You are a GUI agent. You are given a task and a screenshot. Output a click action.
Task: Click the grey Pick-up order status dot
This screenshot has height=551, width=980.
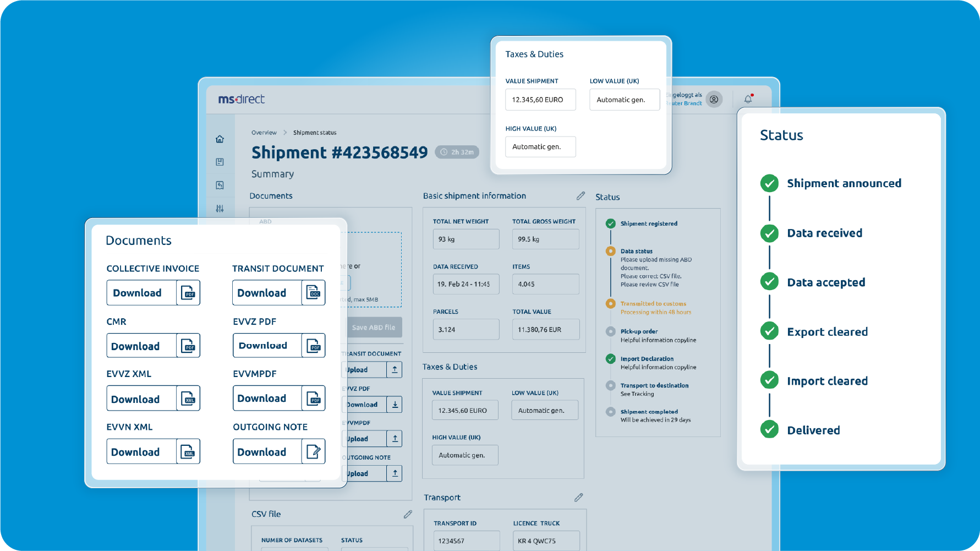coord(610,331)
